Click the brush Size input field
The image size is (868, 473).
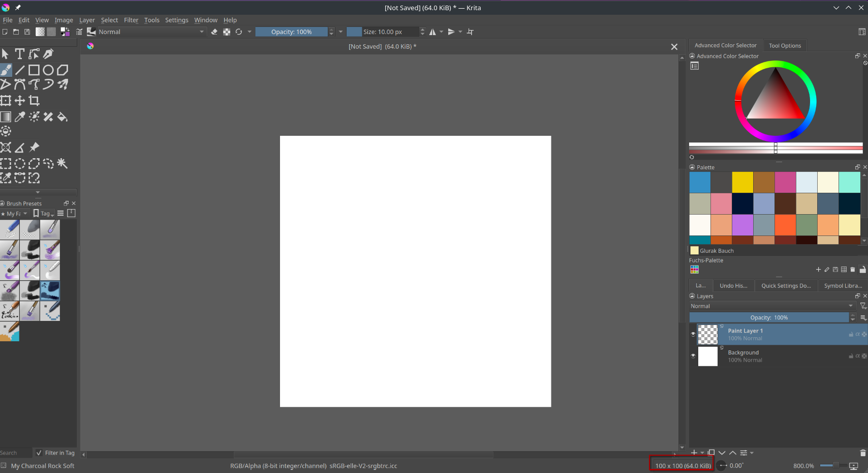pyautogui.click(x=390, y=32)
